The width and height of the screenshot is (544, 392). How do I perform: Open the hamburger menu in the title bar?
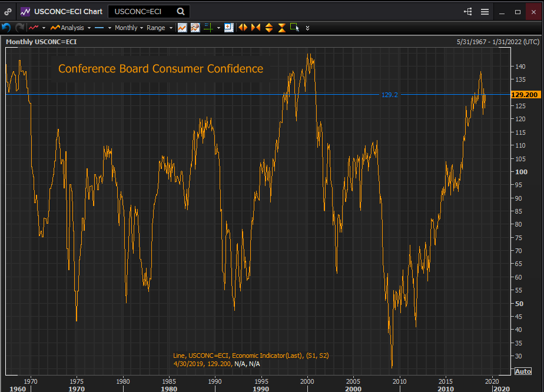pyautogui.click(x=485, y=11)
